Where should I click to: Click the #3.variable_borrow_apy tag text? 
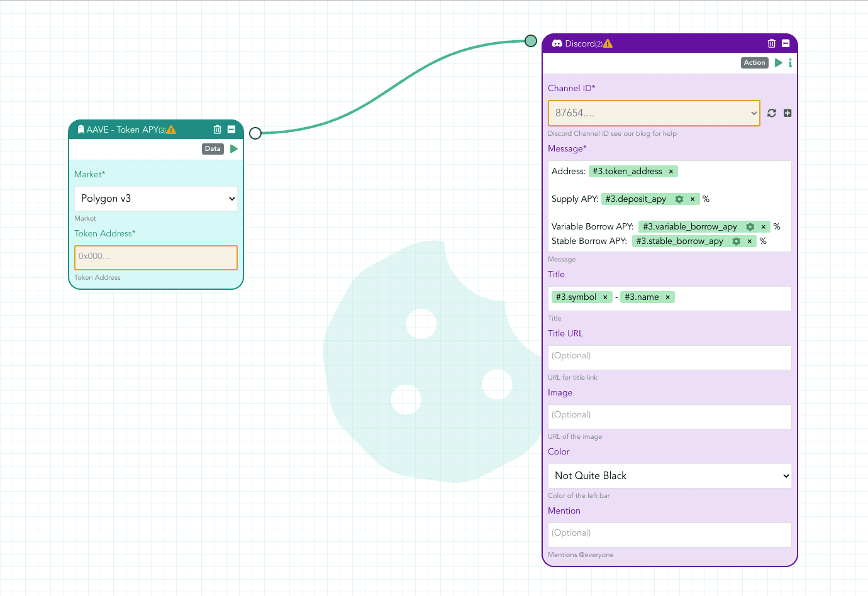point(689,227)
